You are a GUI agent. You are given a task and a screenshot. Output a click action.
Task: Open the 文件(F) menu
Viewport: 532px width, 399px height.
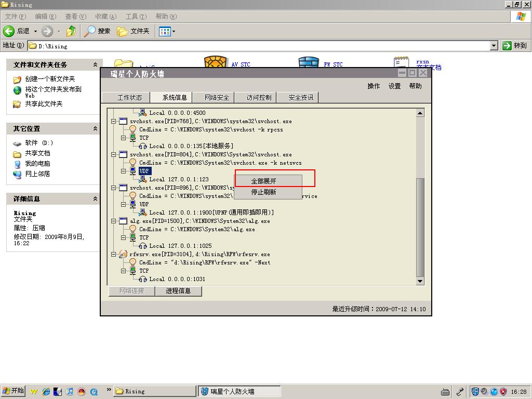[15, 16]
